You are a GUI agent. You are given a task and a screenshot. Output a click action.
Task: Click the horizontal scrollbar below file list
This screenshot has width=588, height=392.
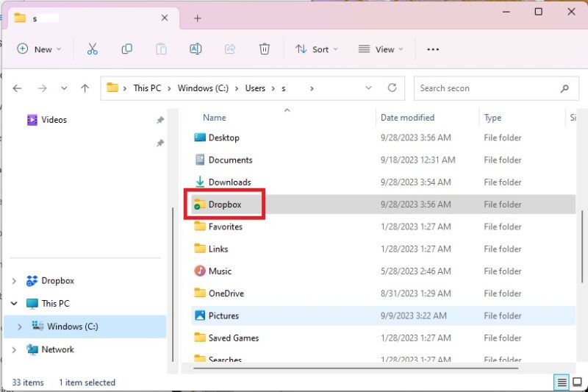coord(356,368)
